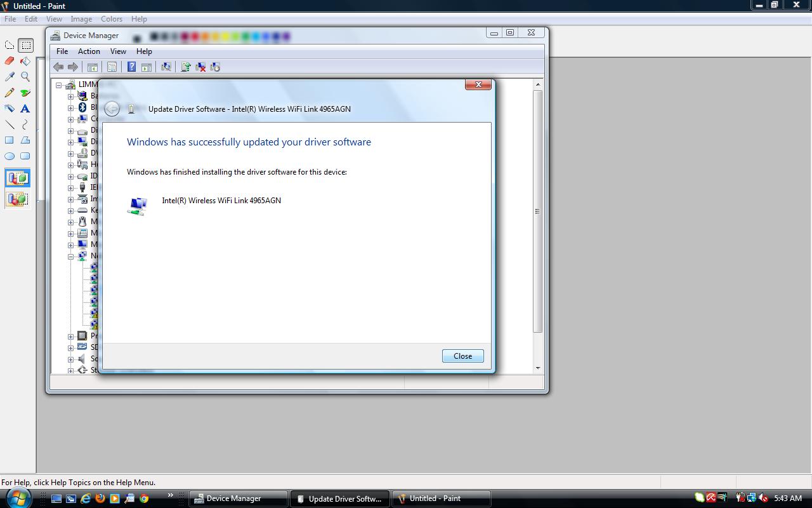Select the Rounded Rectangle shape tool
This screenshot has width=812, height=508.
[x=25, y=156]
